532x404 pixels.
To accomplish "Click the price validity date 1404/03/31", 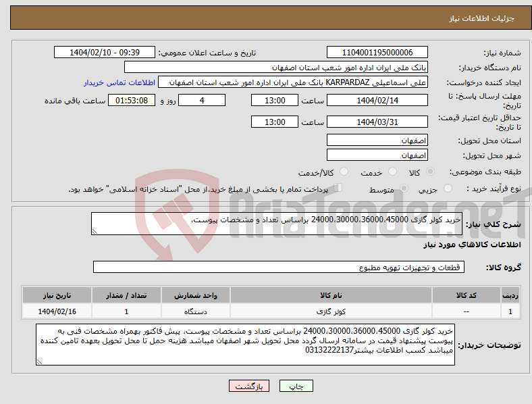I will coord(377,122).
